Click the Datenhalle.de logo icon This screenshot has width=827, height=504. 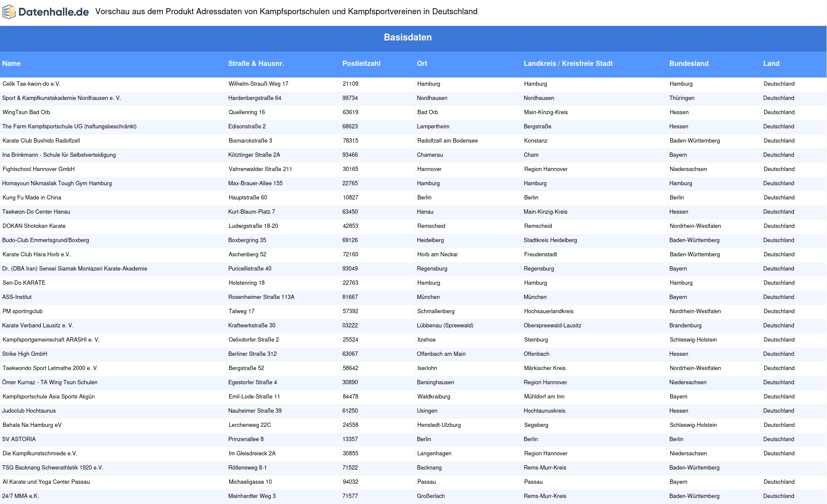point(9,12)
